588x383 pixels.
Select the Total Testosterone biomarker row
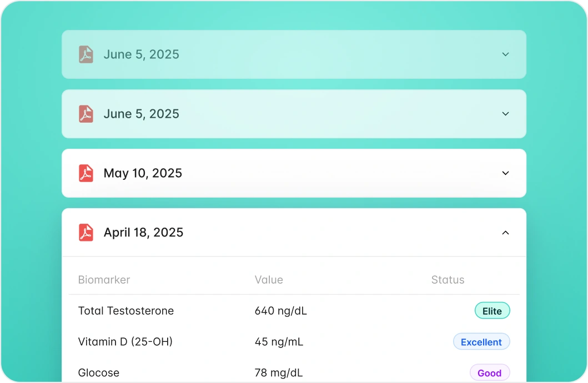point(126,311)
